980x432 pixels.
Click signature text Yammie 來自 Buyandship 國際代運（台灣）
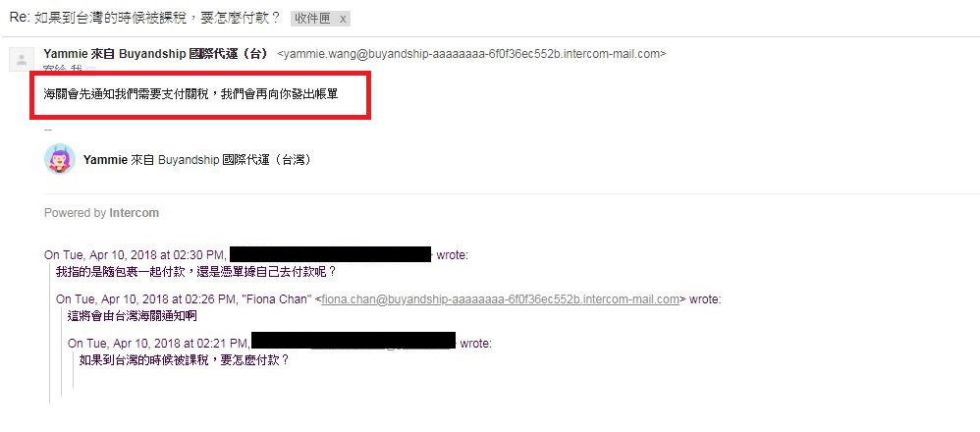[197, 160]
